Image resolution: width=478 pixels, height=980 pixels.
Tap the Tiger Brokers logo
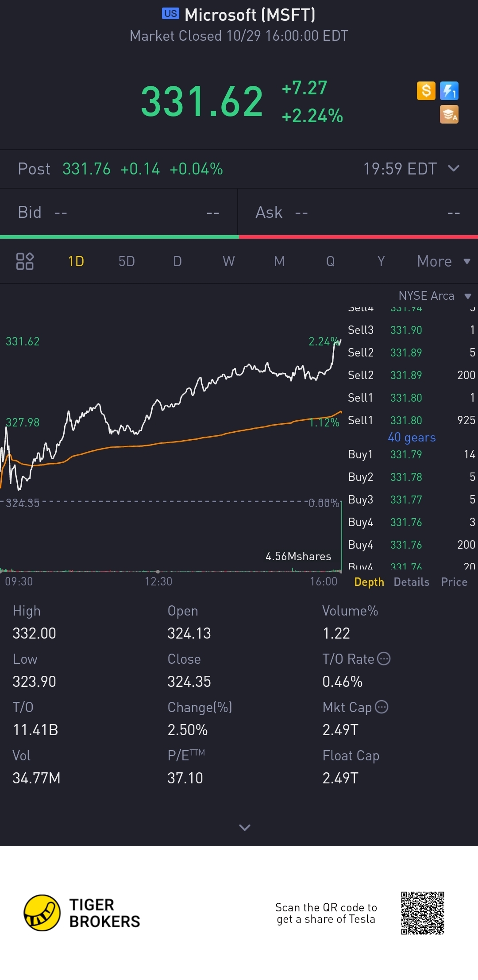point(82,913)
